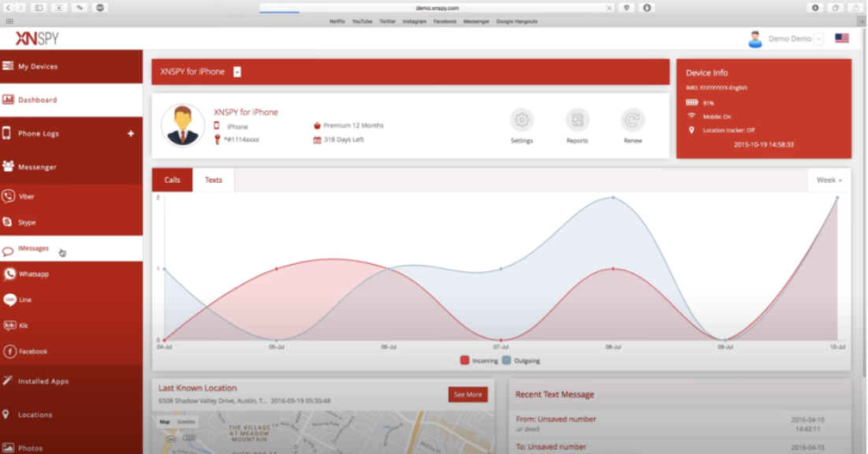
Task: Click the Recent Text Message heading
Action: tap(555, 394)
